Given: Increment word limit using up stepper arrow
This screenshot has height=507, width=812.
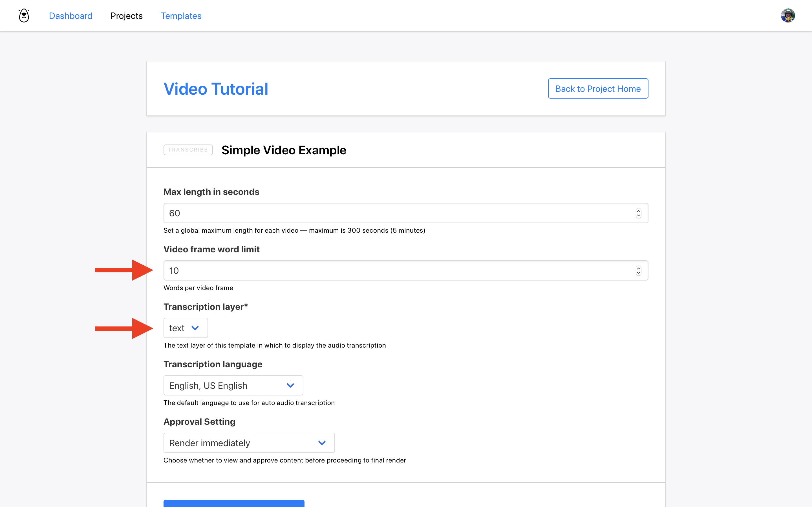Looking at the screenshot, I should (x=638, y=268).
